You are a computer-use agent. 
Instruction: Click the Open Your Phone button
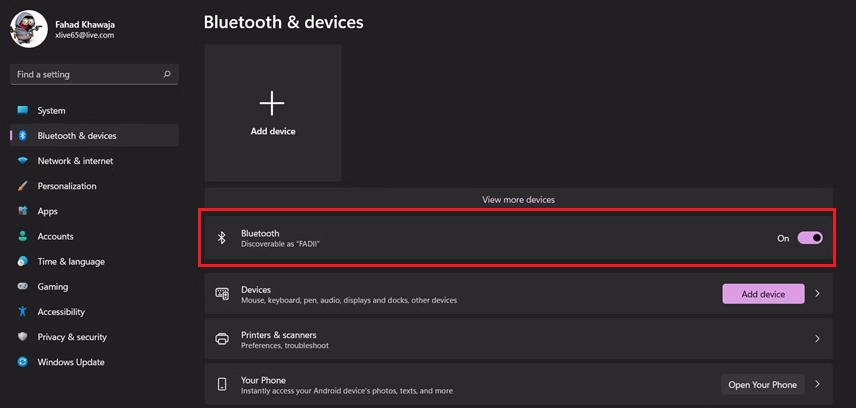click(763, 385)
